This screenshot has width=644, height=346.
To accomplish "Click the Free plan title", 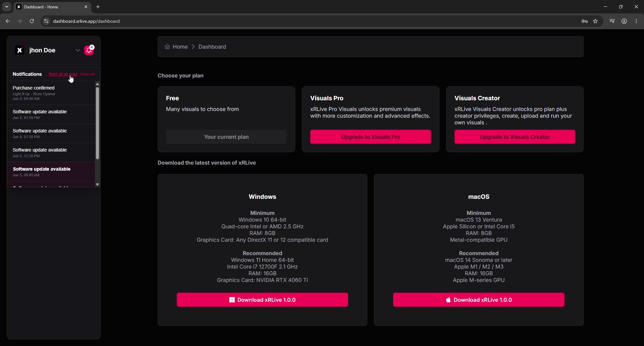I will pos(172,98).
